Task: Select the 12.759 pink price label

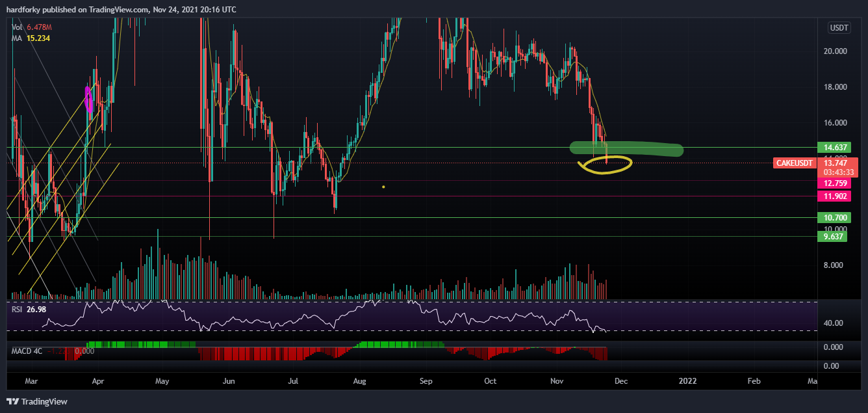Action: 834,184
